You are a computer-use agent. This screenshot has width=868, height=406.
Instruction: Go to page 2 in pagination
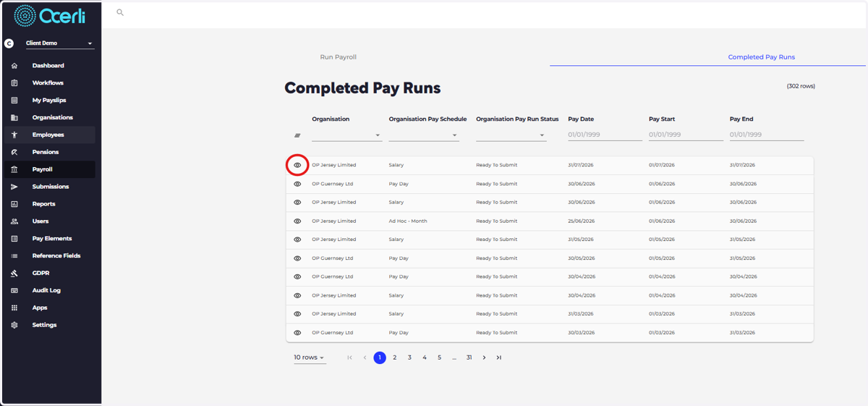395,358
